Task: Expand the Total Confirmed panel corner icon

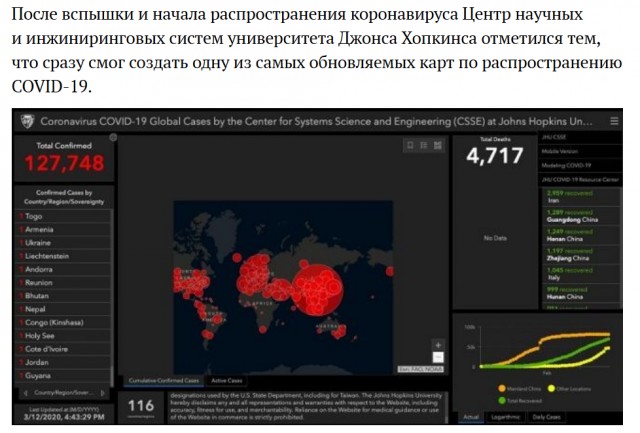Action: (x=113, y=138)
